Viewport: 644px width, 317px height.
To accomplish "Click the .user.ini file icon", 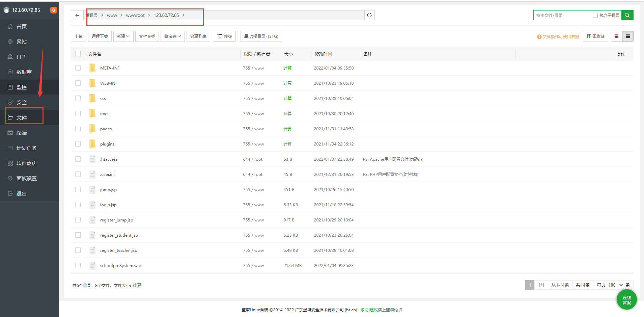I will pyautogui.click(x=92, y=174).
